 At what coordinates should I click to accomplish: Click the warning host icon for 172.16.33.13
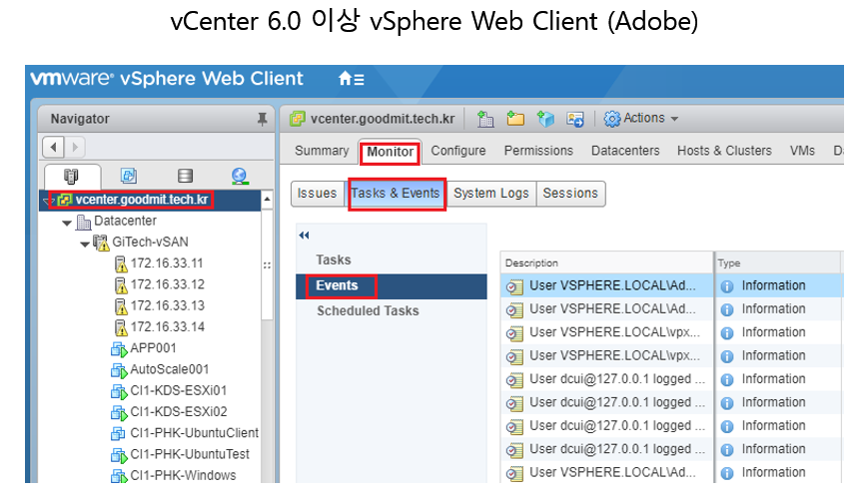tap(121, 306)
